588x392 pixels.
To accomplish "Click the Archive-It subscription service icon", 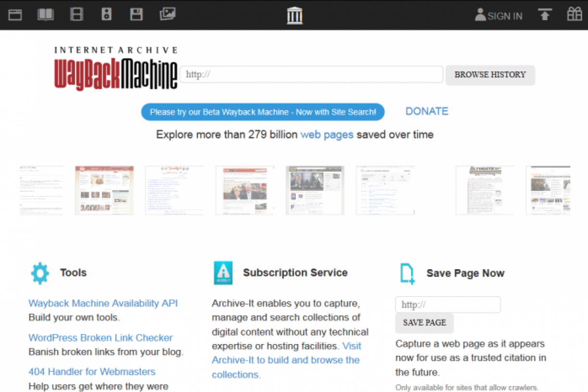I will click(x=223, y=273).
